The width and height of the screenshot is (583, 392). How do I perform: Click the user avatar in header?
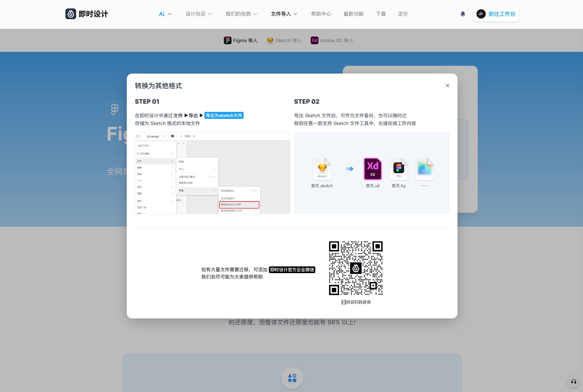[x=481, y=14]
